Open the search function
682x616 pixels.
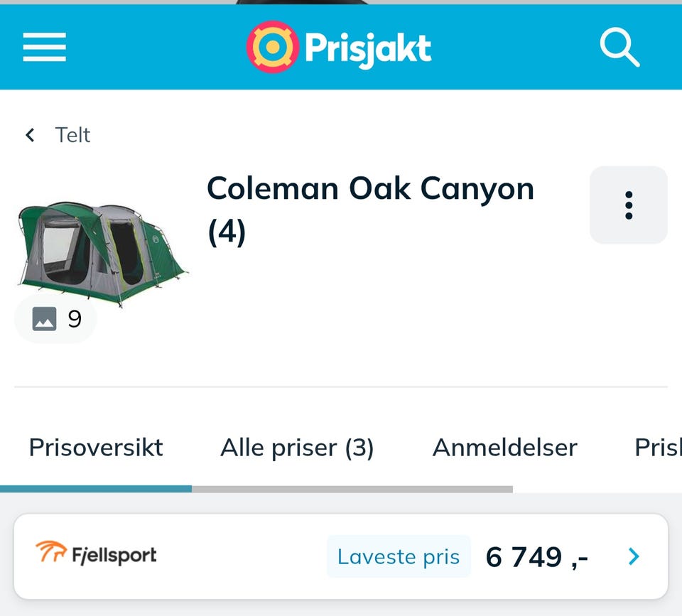pyautogui.click(x=619, y=47)
